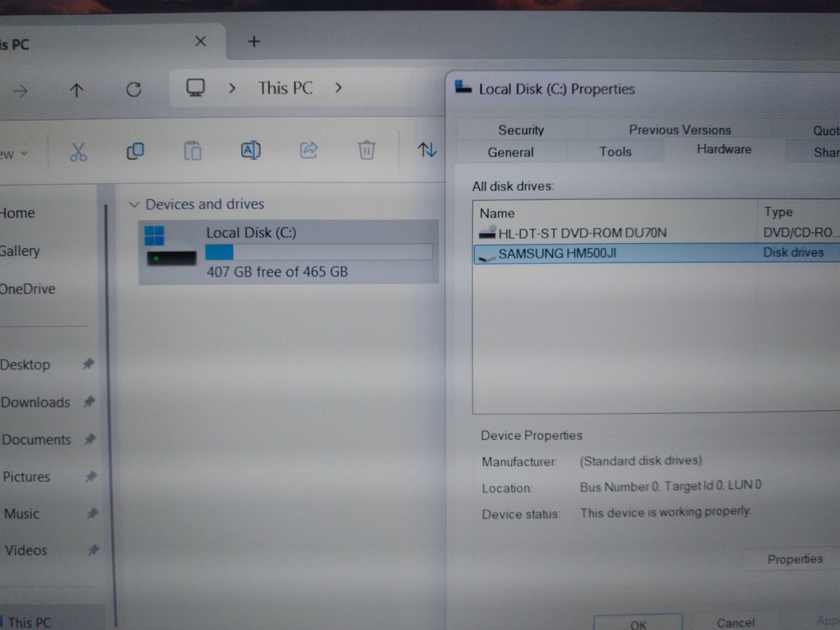Open Videos in the navigation pane
The height and width of the screenshot is (630, 840).
26,550
